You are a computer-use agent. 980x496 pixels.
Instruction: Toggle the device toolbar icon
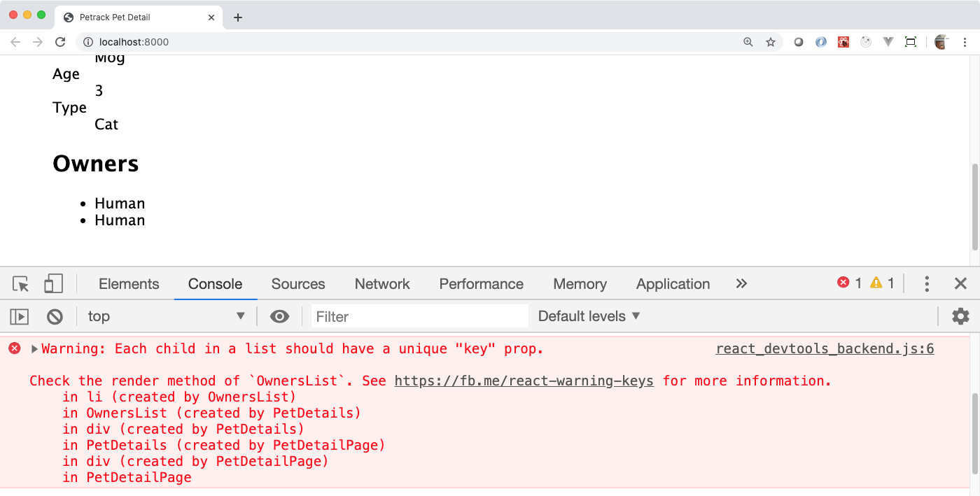[53, 284]
